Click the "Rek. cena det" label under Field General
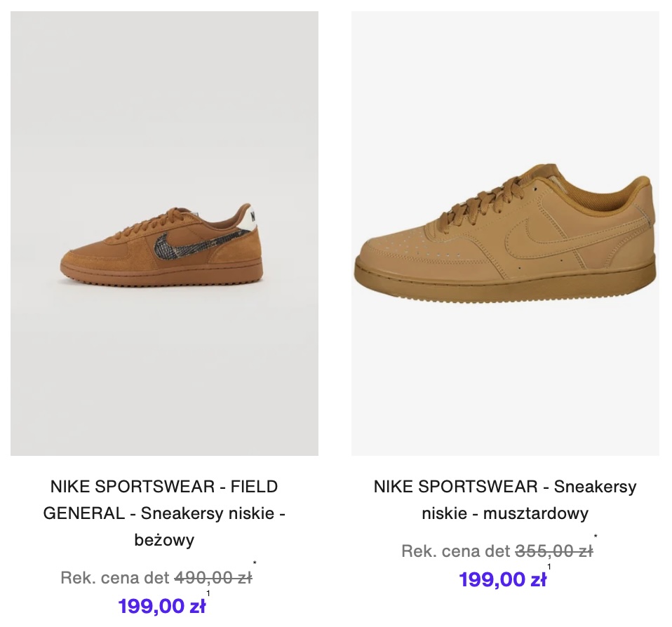The width and height of the screenshot is (672, 627). pyautogui.click(x=115, y=578)
